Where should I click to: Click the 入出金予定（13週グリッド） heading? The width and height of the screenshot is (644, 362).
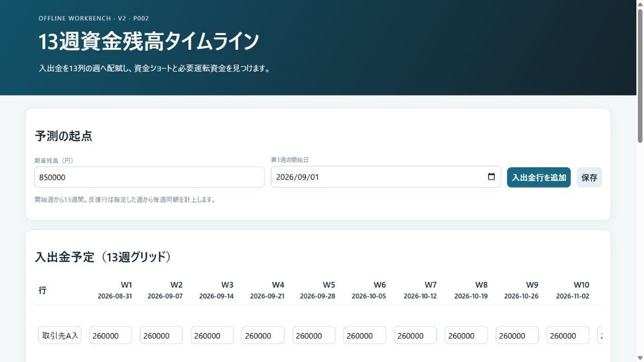[x=103, y=257]
